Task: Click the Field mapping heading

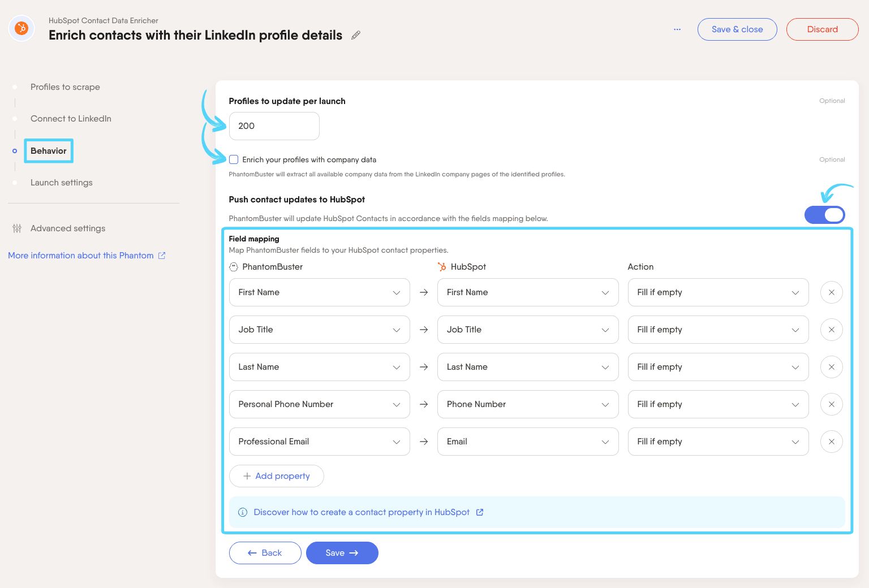Action: pos(254,239)
